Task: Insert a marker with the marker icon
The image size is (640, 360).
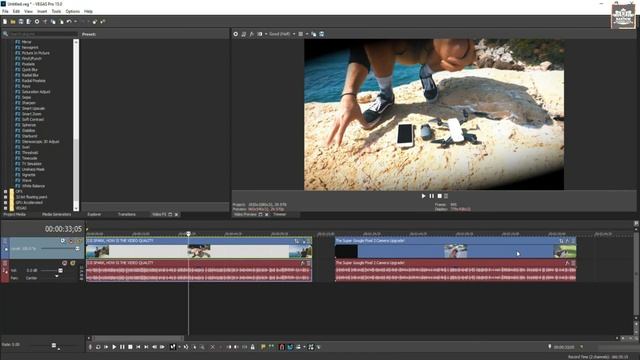Action: pyautogui.click(x=263, y=347)
